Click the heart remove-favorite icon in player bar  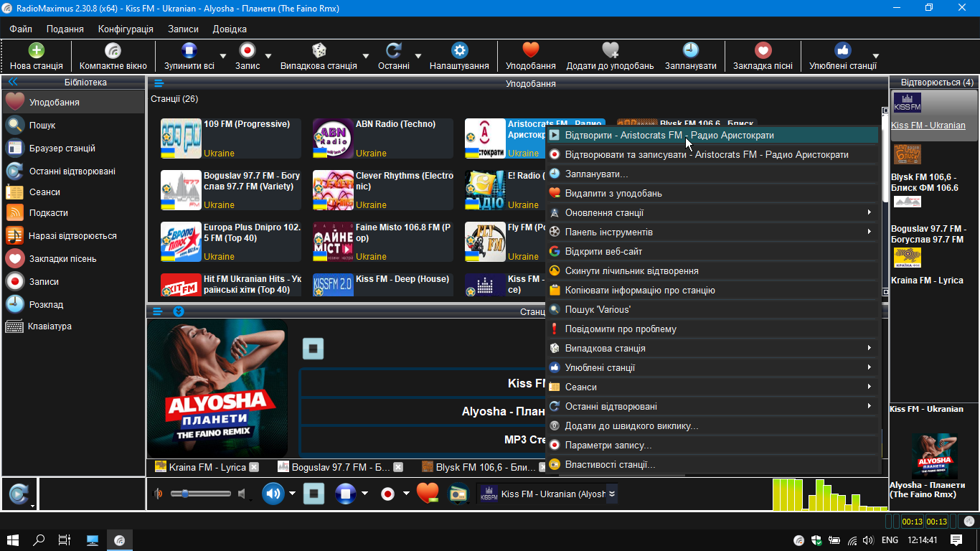point(428,493)
